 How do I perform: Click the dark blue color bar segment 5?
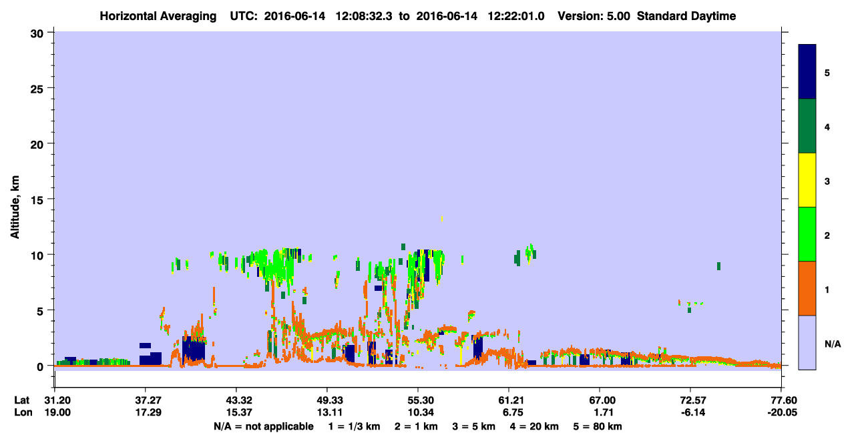(x=807, y=72)
